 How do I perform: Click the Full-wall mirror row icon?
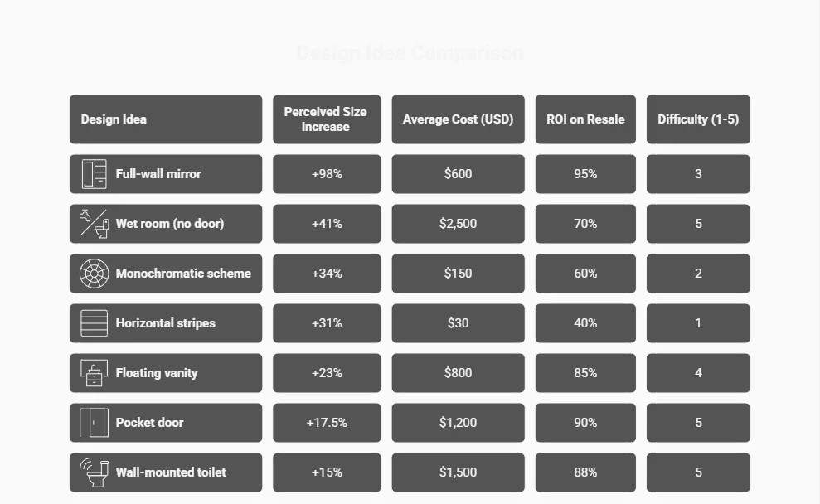click(x=94, y=174)
